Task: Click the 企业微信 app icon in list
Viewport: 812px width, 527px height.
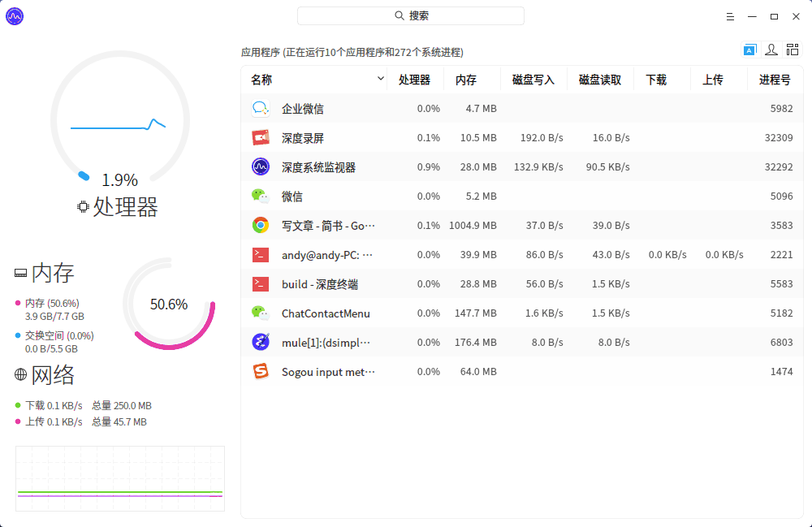Action: click(261, 108)
